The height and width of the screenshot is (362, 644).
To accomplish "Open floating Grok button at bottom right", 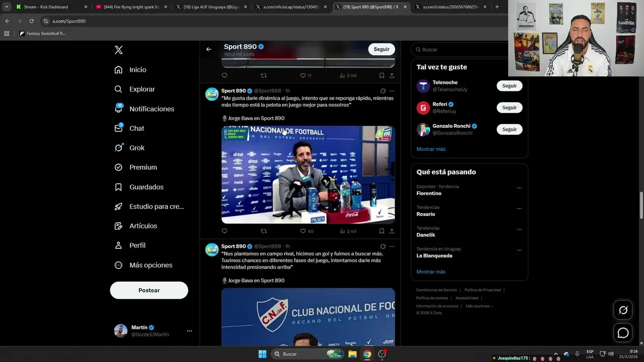I will (623, 310).
